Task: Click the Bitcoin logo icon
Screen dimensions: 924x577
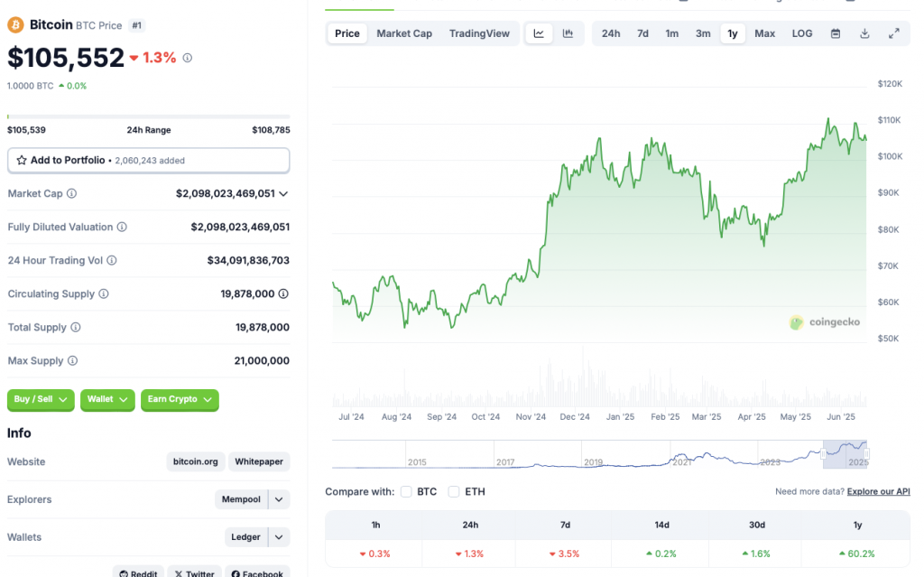Action: (x=15, y=24)
